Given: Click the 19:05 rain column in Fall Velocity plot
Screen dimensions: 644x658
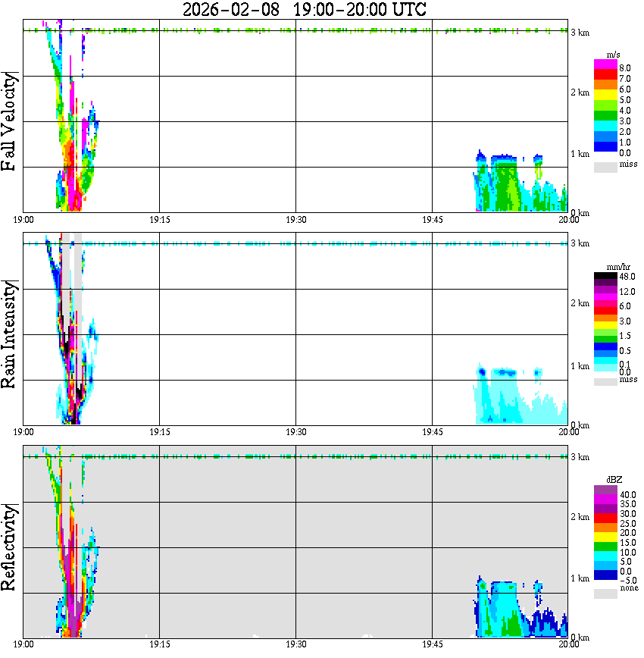Looking at the screenshot, I should point(71,168).
